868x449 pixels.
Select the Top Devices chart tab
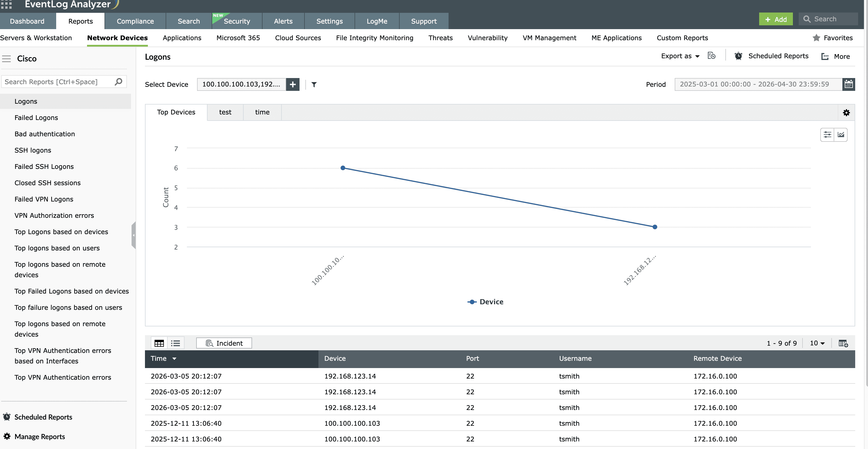click(176, 112)
